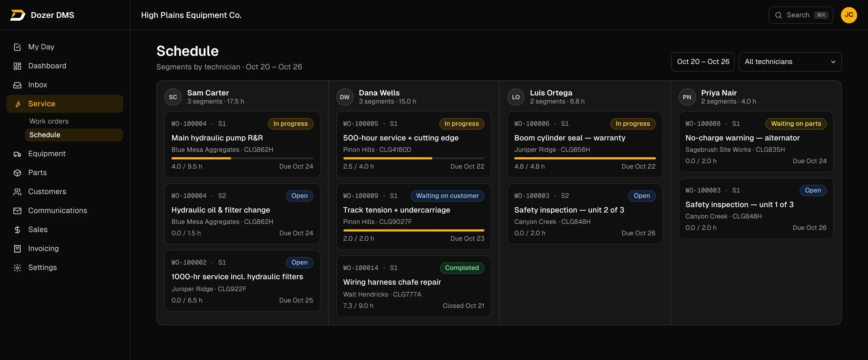
Task: Click the Communications envelope icon
Action: tap(17, 211)
